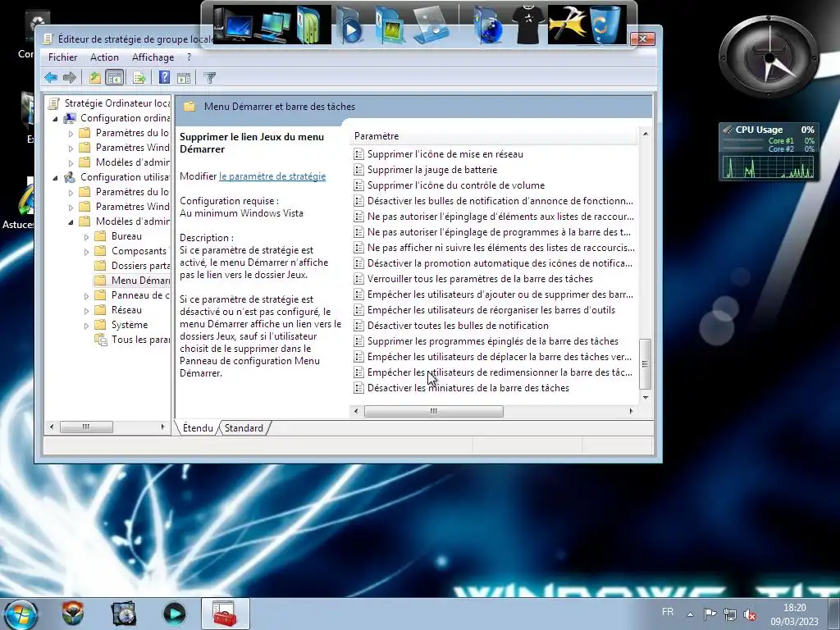
Task: Open the hammer tools icon in dock
Action: tap(567, 25)
